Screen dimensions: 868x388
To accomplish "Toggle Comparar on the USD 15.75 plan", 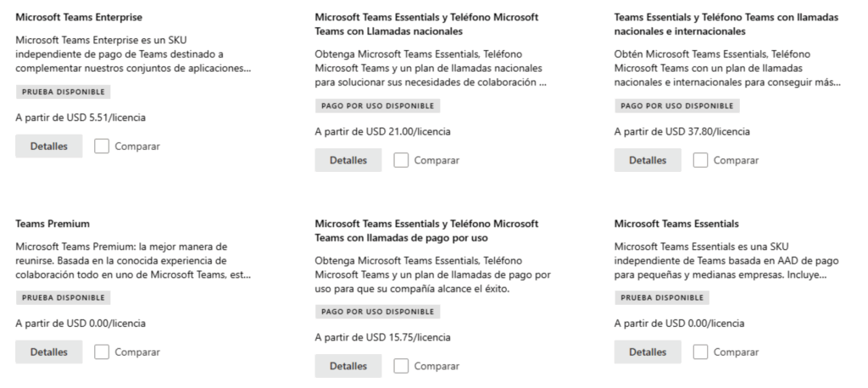I will (x=402, y=366).
